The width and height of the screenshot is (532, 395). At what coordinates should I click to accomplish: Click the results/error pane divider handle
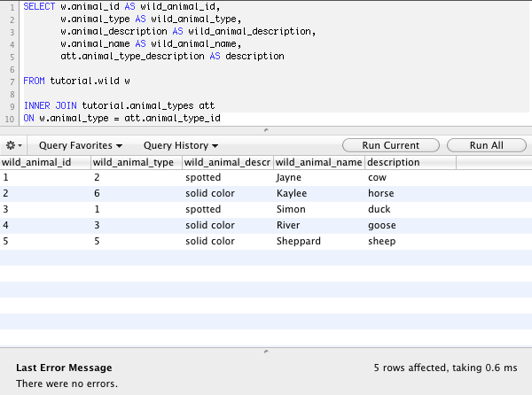pos(266,352)
